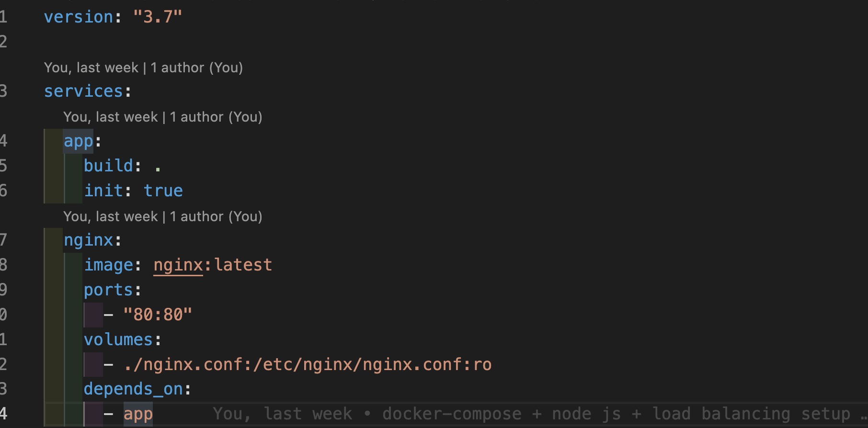This screenshot has width=868, height=428.
Task: Select the highlighted app service key
Action: tap(78, 141)
